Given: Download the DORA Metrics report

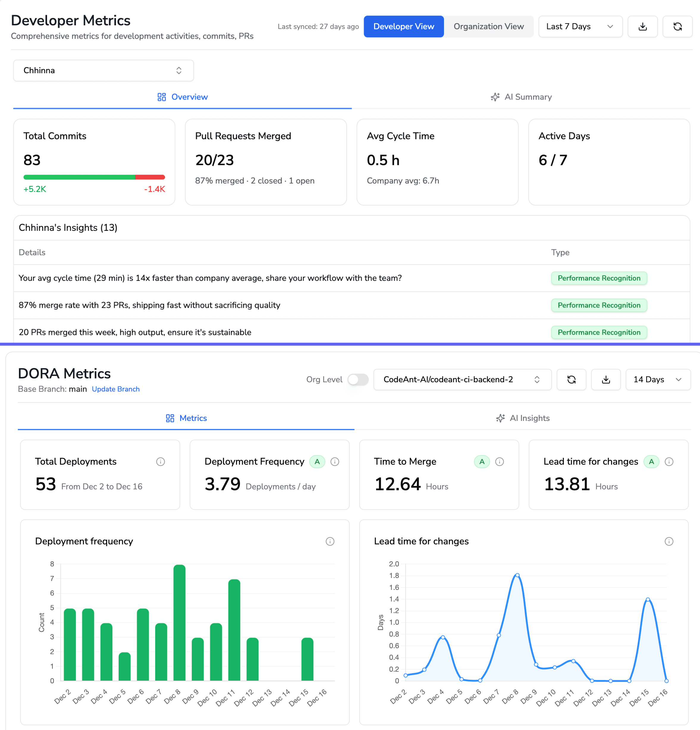Looking at the screenshot, I should (x=606, y=380).
